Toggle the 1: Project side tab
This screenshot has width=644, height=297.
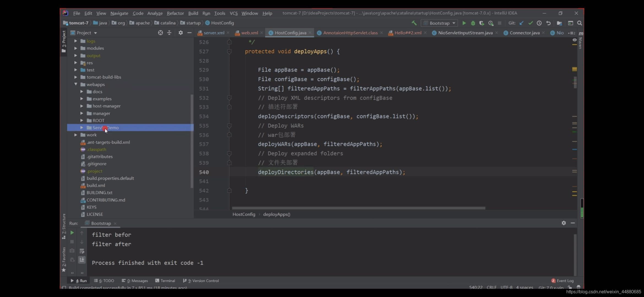point(64,41)
